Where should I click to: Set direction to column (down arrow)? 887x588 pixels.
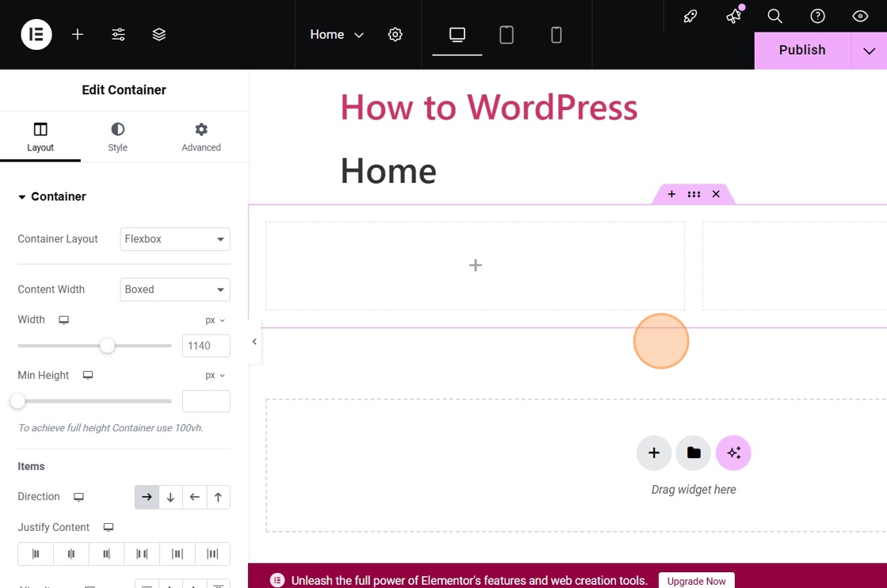click(x=170, y=497)
